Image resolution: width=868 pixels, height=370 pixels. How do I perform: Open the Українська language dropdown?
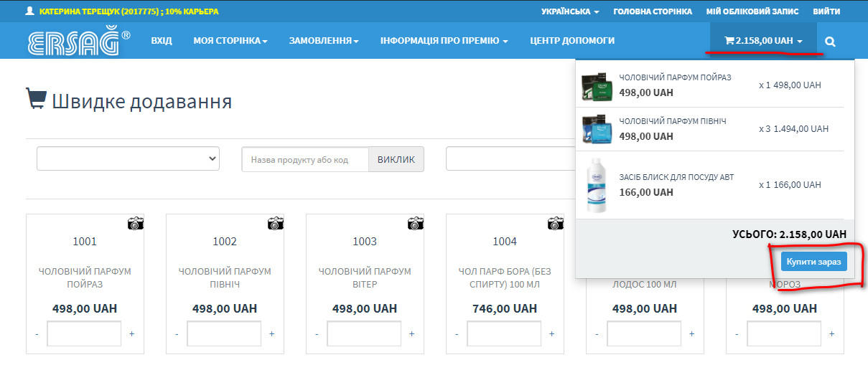point(570,11)
